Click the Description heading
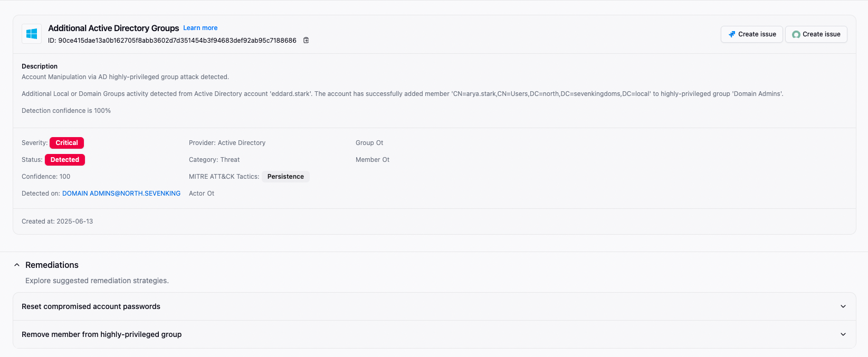The height and width of the screenshot is (357, 868). click(x=40, y=66)
